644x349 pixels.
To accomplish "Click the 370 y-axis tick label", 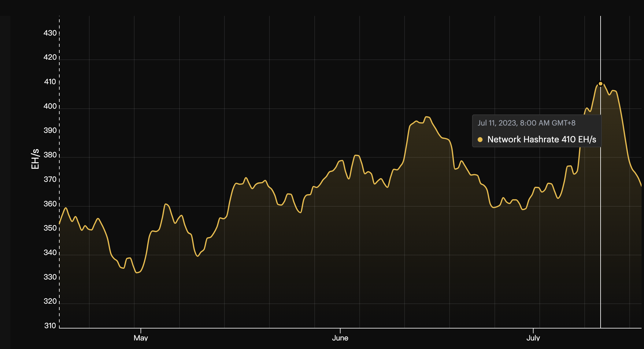I will [x=50, y=179].
